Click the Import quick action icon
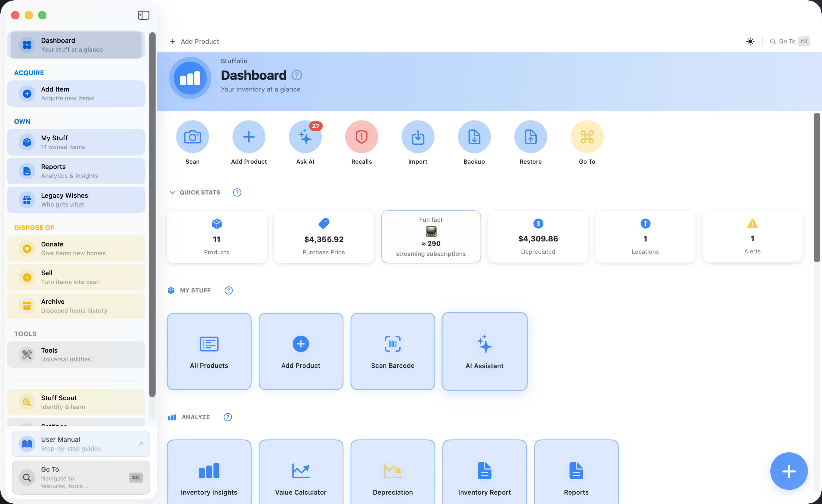The image size is (822, 504). click(418, 137)
